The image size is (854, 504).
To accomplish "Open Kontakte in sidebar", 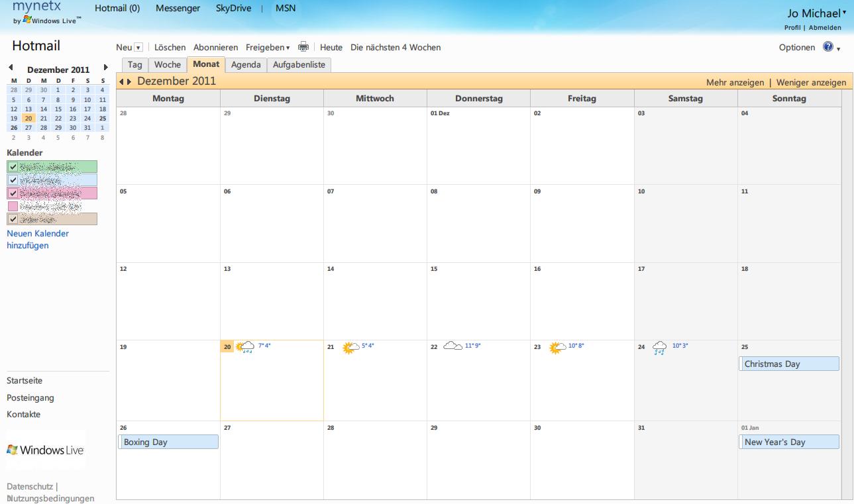I will tap(24, 415).
